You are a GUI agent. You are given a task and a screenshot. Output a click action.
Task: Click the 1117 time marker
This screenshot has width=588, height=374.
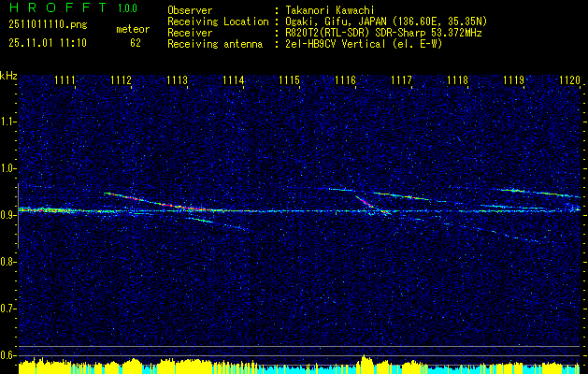[401, 80]
